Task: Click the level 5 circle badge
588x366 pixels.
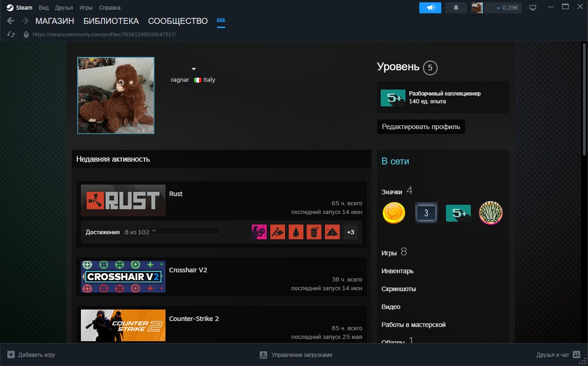Action: (430, 68)
